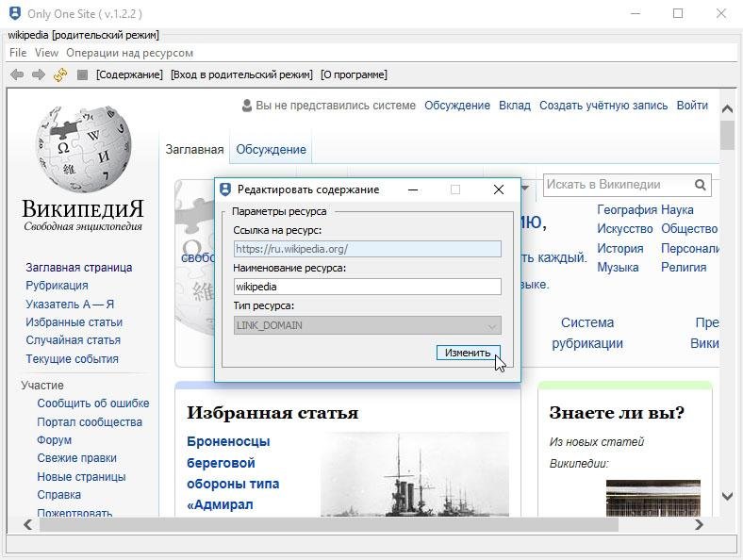Click the forward navigation arrow icon

tap(39, 74)
